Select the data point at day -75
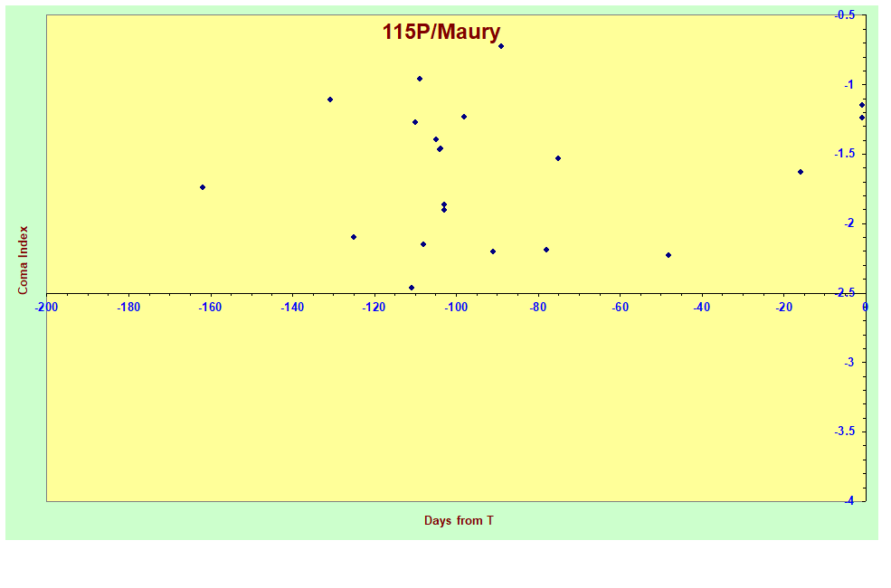This screenshot has width=891, height=588. point(558,158)
